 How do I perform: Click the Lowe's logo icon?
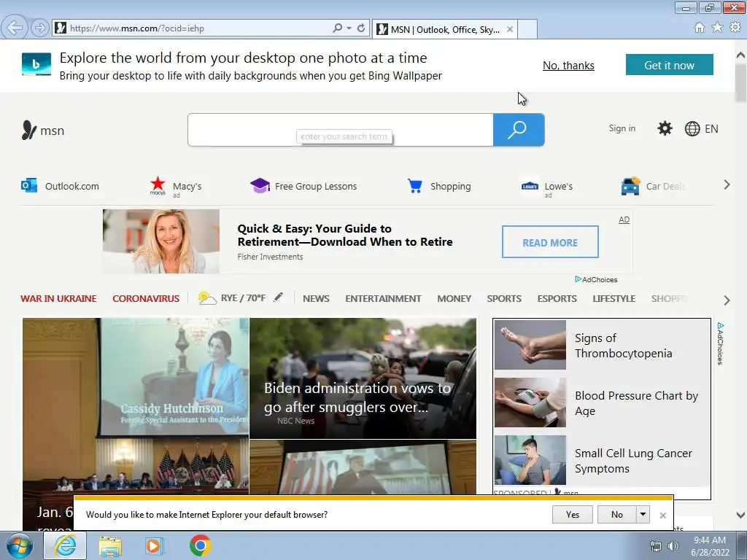point(530,186)
